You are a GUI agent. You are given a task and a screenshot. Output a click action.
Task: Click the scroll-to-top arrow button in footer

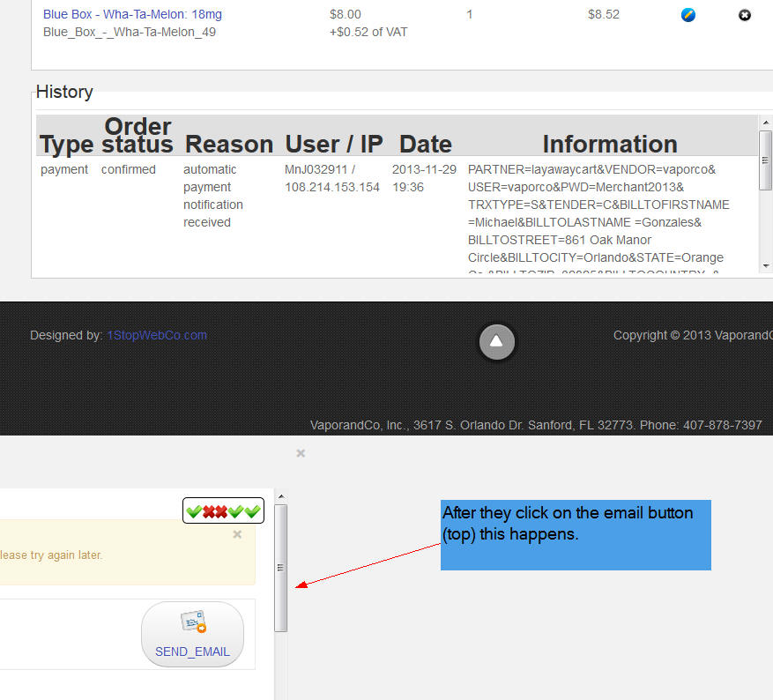pos(497,341)
